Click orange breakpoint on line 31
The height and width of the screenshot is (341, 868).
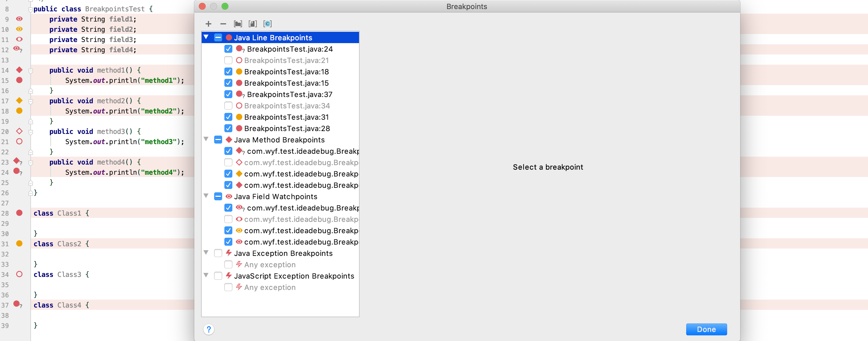coord(19,243)
